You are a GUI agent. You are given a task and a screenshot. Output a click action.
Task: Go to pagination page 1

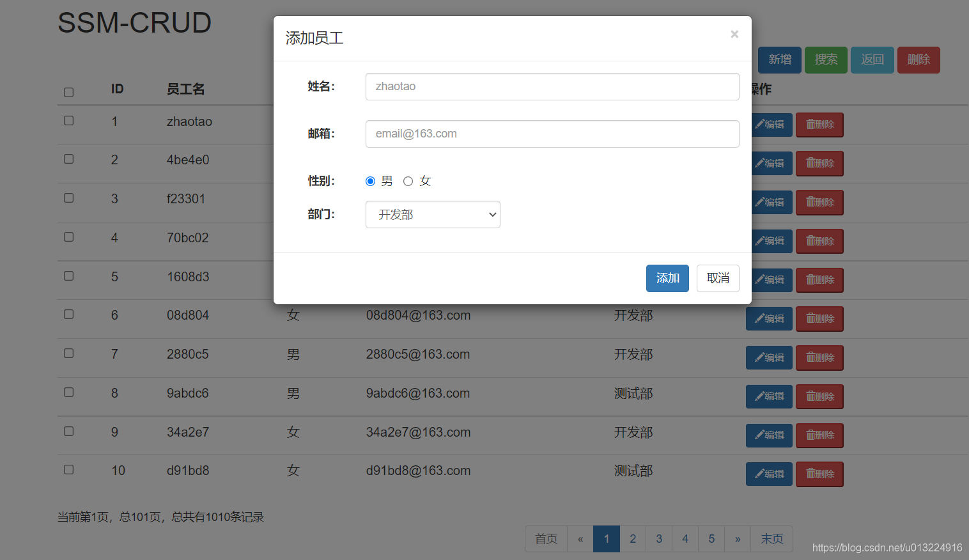click(607, 539)
